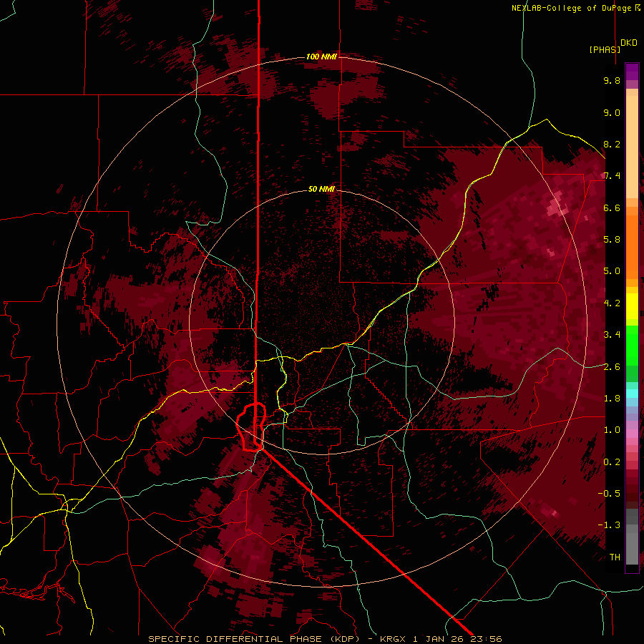
Task: Click the [PHAS] units label
Action: 605,49
